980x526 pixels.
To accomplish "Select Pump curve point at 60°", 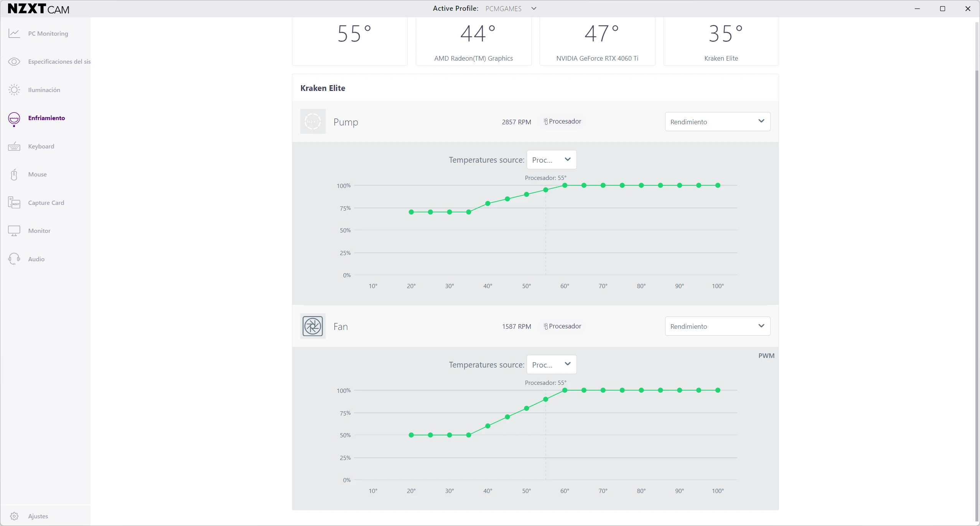I will [565, 185].
